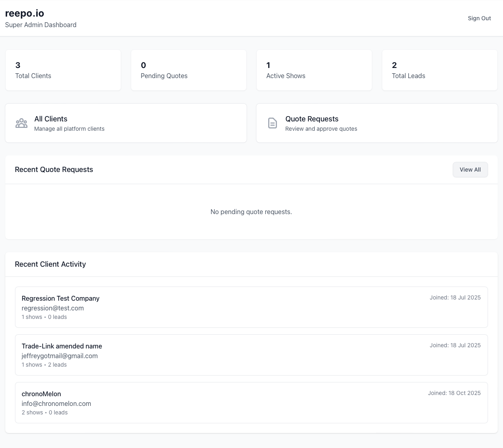Click "1 shows • 2 leads" text
The height and width of the screenshot is (448, 503).
44,365
